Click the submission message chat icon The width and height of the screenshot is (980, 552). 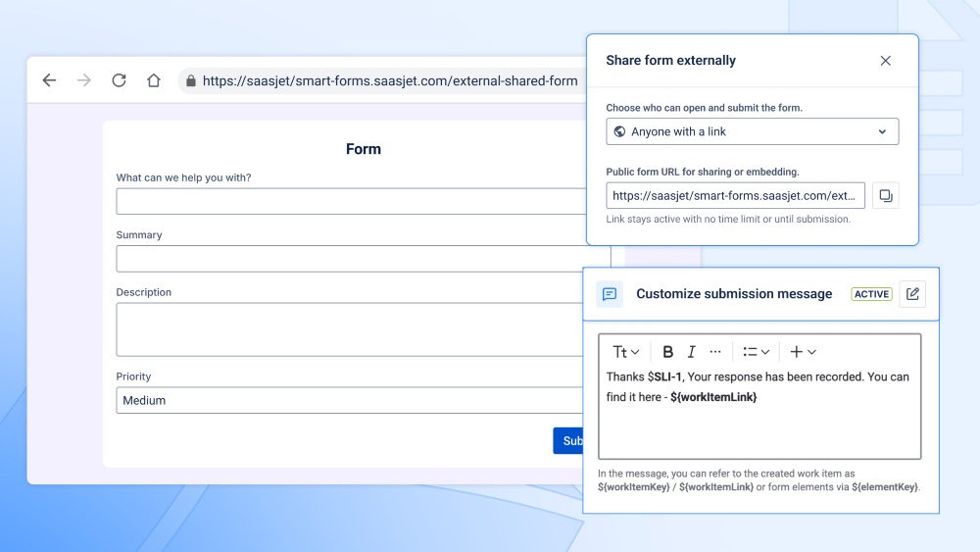click(610, 294)
